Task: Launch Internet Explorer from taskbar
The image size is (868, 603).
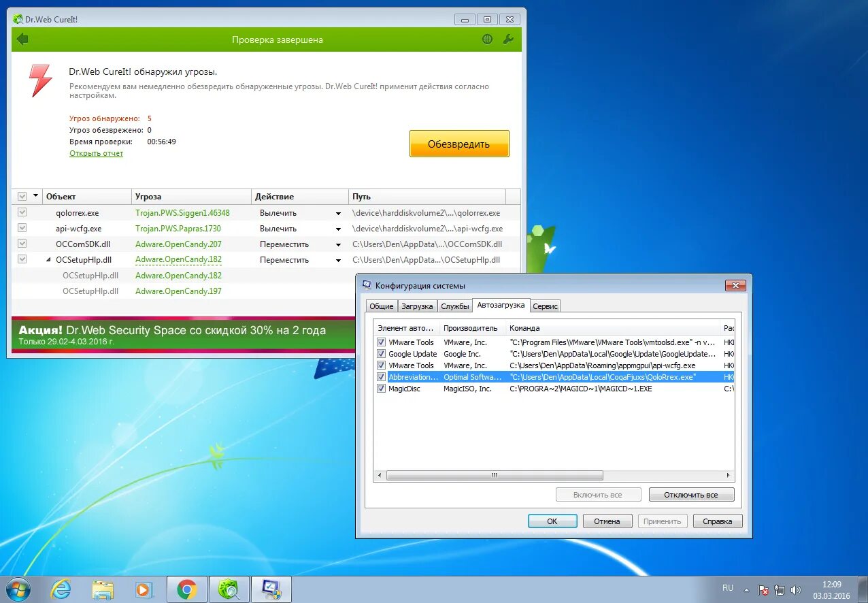Action: point(61,589)
